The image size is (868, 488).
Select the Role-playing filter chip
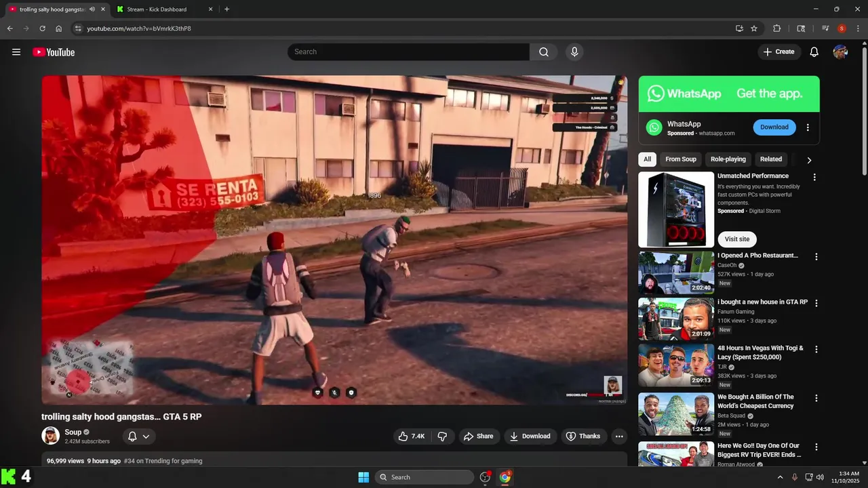tap(728, 159)
